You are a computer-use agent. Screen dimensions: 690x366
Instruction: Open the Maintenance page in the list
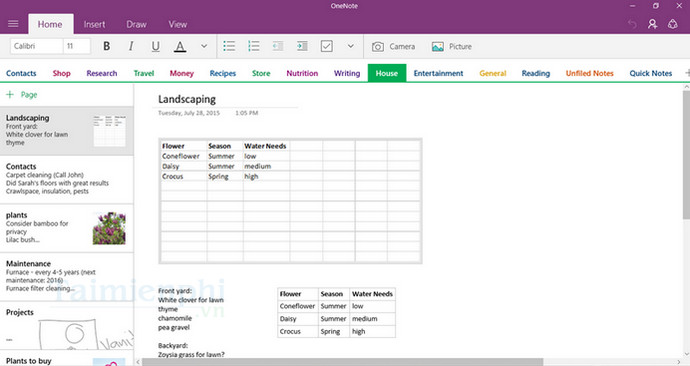(66, 277)
